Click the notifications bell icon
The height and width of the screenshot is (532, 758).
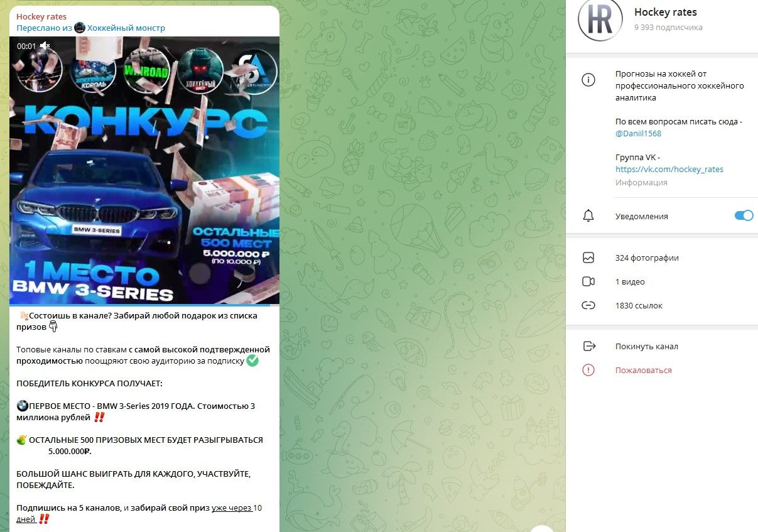coord(588,216)
